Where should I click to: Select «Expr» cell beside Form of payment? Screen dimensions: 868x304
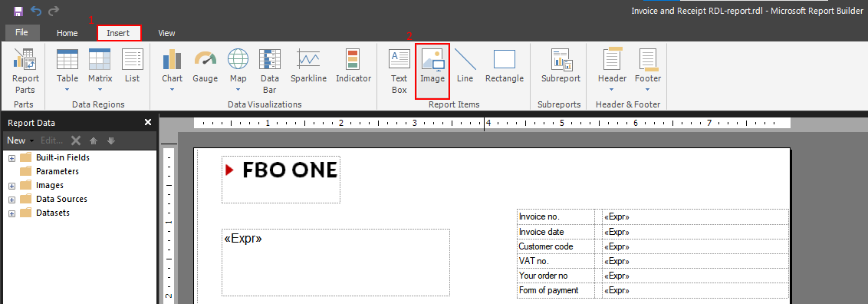coord(695,290)
